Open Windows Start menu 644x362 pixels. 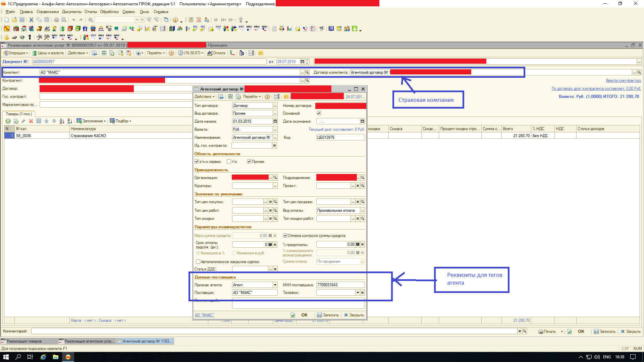(6, 357)
